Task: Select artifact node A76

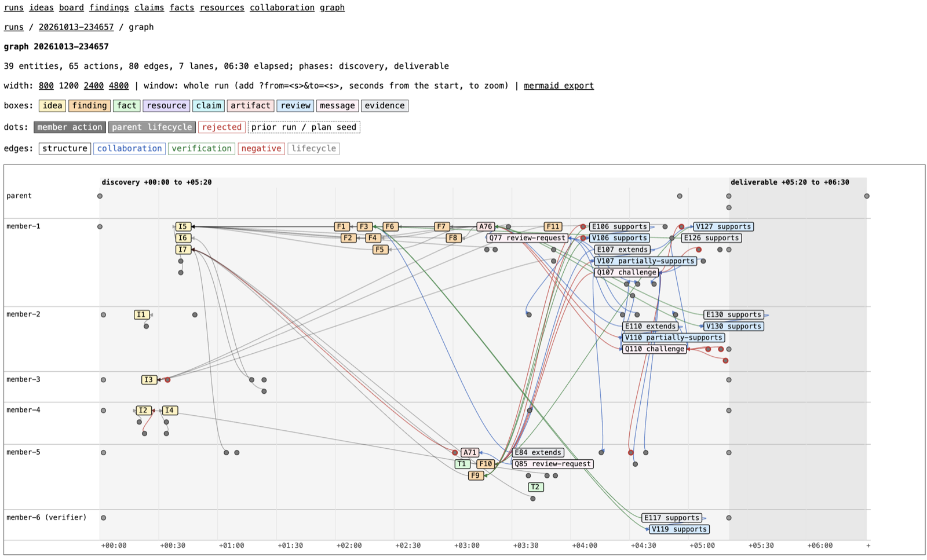Action: [486, 226]
